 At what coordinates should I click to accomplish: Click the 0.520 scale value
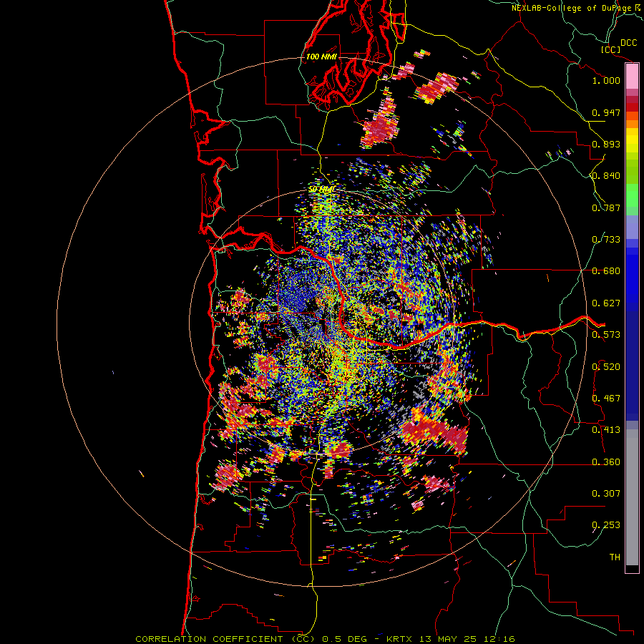606,367
